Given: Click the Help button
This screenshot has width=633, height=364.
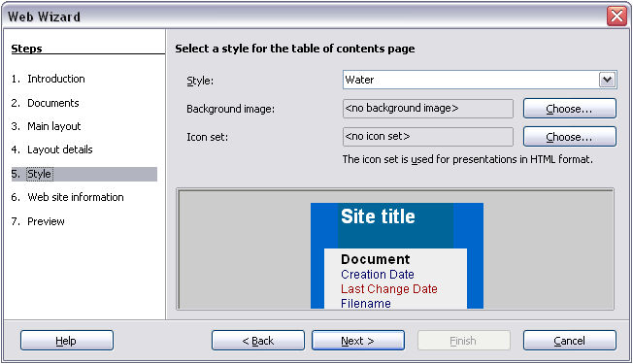Looking at the screenshot, I should pos(67,341).
